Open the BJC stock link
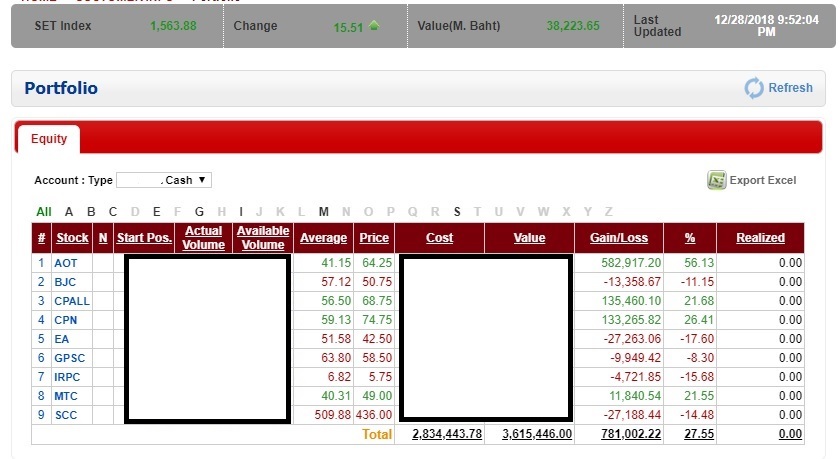The width and height of the screenshot is (840, 459). pyautogui.click(x=65, y=282)
